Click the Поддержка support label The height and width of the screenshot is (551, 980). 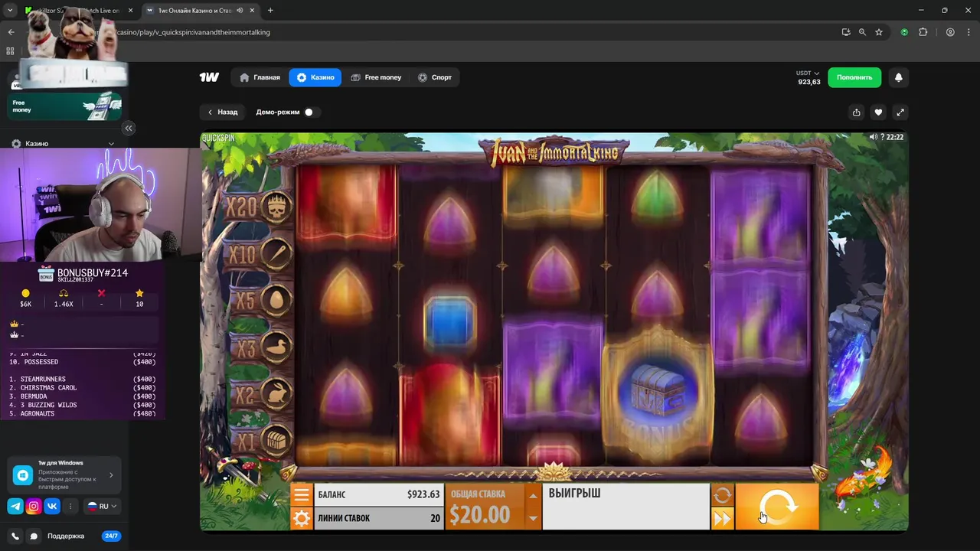pyautogui.click(x=66, y=536)
